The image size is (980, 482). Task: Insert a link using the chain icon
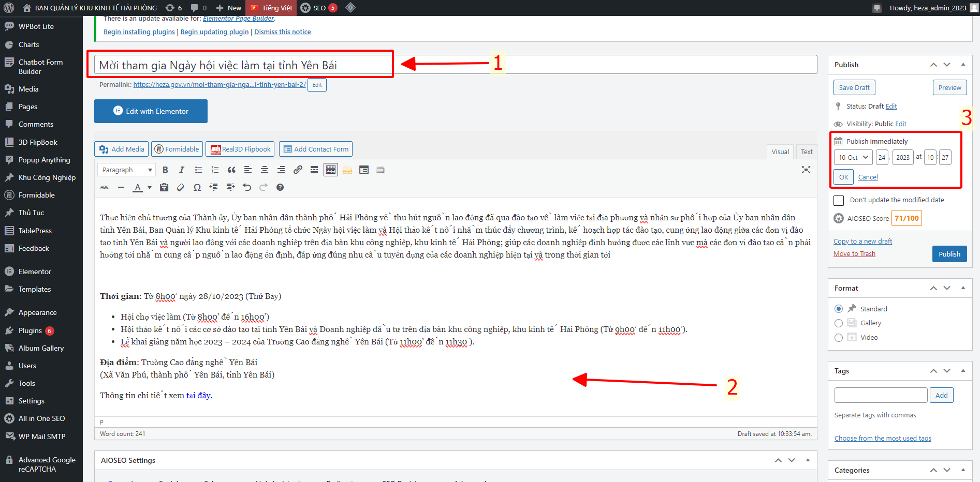tap(298, 170)
